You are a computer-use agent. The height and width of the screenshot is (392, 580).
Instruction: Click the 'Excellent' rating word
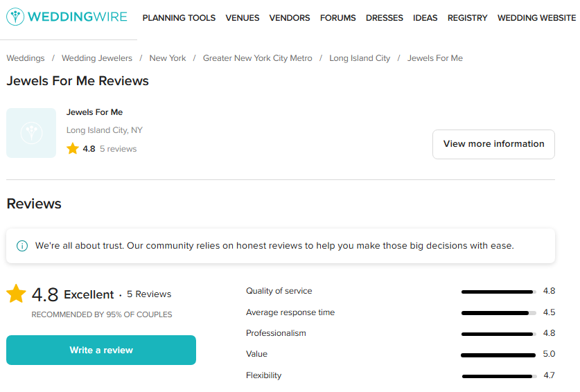pyautogui.click(x=89, y=294)
